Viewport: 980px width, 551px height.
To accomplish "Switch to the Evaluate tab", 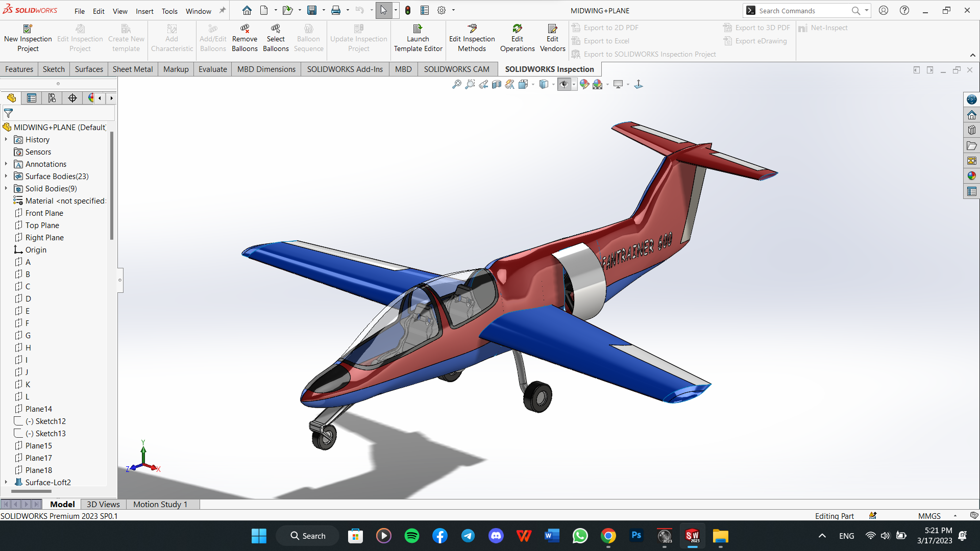I will (212, 69).
